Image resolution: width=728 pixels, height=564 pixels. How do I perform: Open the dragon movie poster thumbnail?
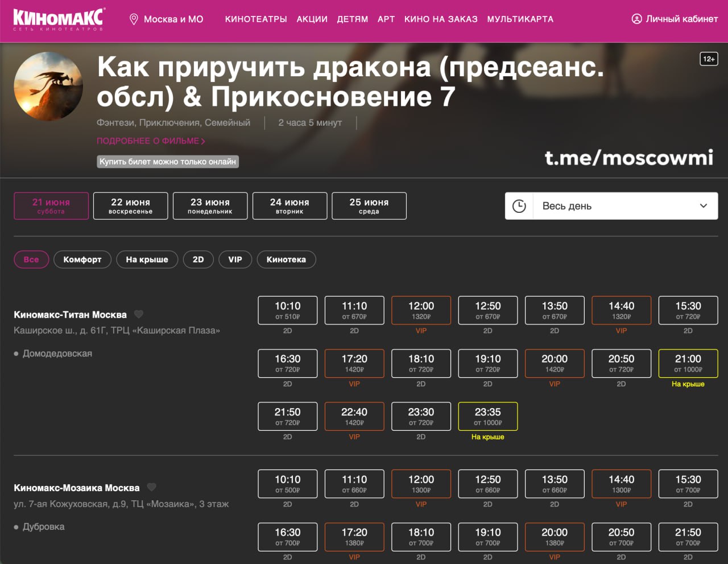point(48,86)
